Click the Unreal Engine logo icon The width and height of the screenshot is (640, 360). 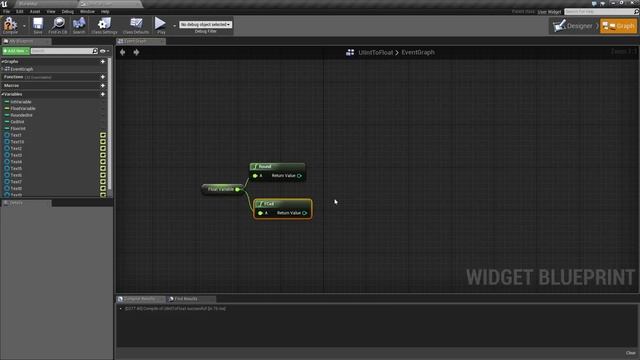[4, 4]
